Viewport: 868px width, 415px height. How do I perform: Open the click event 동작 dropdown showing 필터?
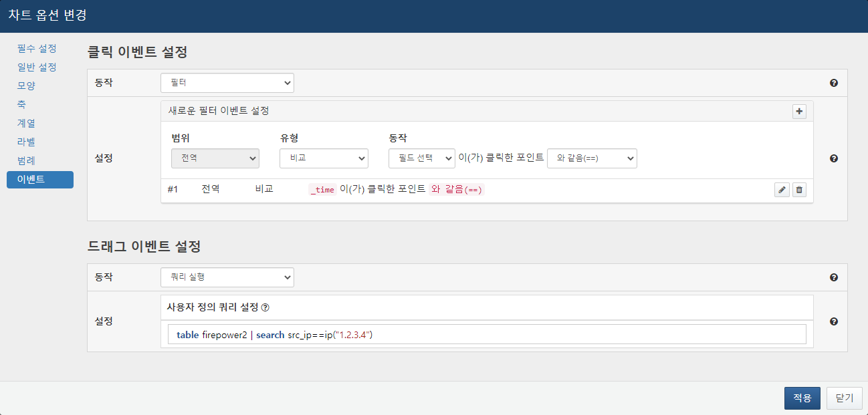(227, 83)
